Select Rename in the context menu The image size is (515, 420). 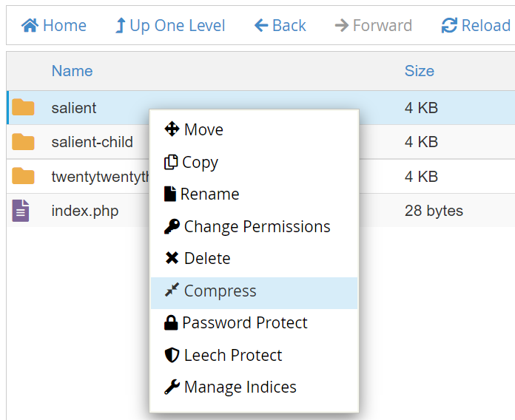(x=254, y=194)
